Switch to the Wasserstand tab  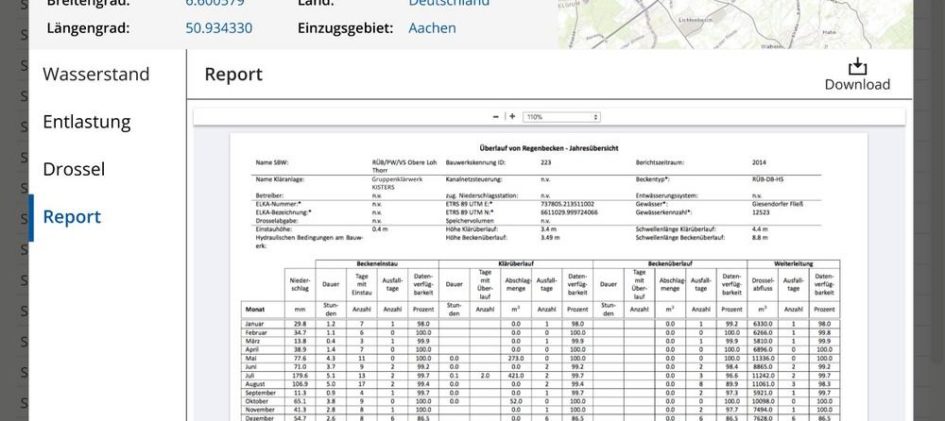96,74
